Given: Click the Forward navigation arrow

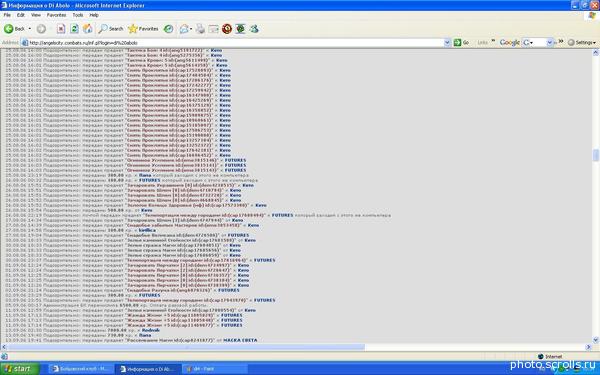Looking at the screenshot, I should [41, 29].
